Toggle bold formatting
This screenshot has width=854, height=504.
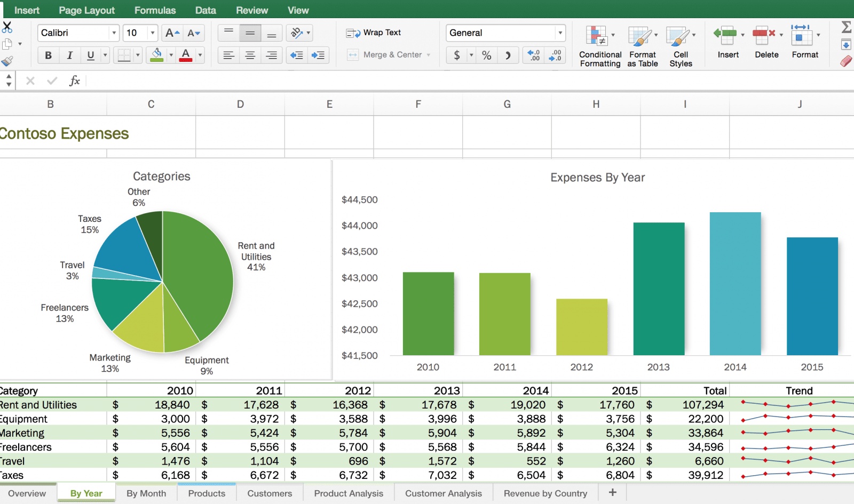[48, 55]
